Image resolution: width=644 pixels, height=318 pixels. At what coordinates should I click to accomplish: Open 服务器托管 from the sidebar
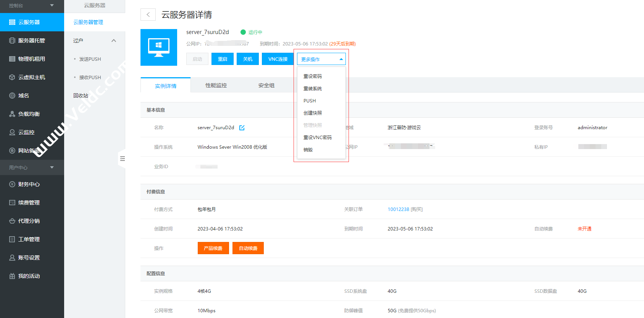click(x=32, y=41)
